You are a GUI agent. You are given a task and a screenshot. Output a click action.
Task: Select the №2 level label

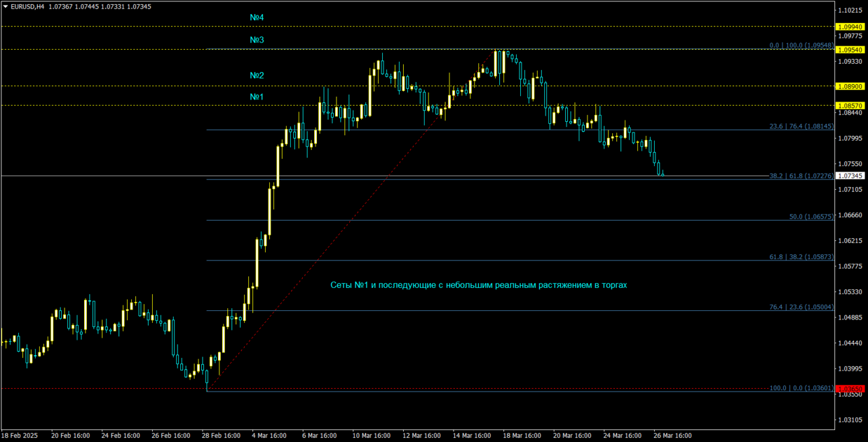point(257,75)
